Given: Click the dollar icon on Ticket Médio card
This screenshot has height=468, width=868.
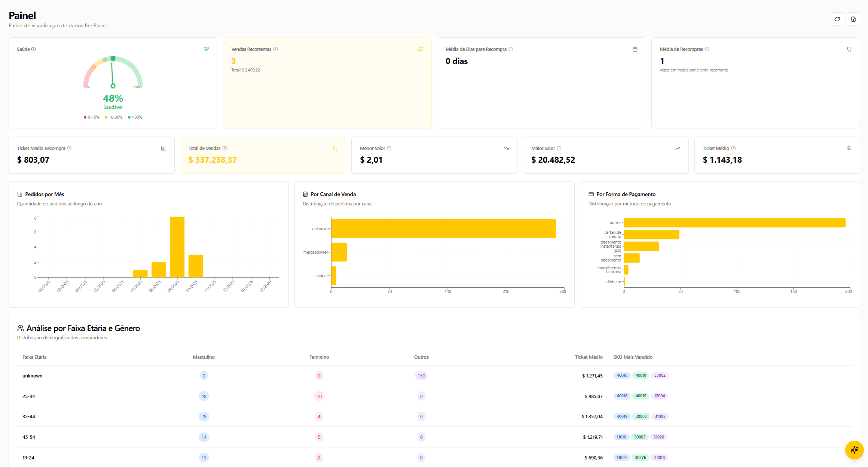Looking at the screenshot, I should 849,148.
